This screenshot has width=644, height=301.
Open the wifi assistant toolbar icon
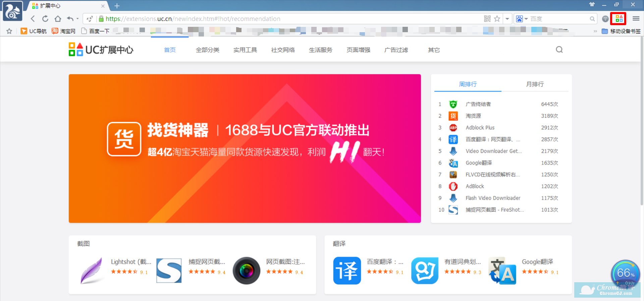click(x=605, y=19)
